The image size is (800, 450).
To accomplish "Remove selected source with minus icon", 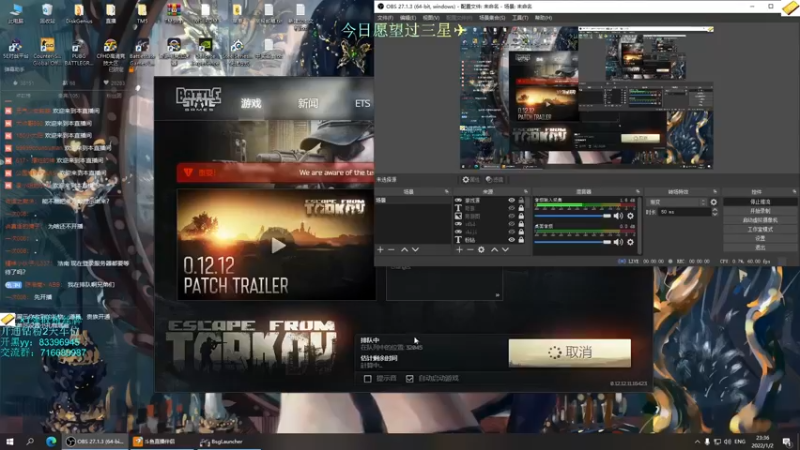I will coord(470,249).
